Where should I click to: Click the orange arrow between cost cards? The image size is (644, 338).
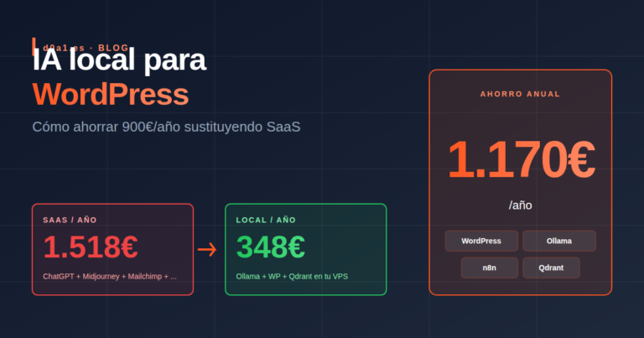pyautogui.click(x=207, y=250)
